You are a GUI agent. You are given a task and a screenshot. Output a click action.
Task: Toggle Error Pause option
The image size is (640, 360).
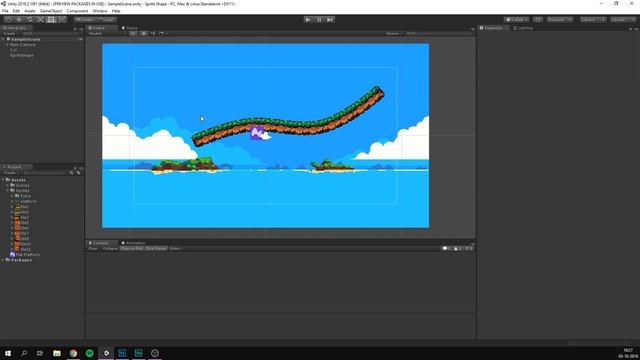pyautogui.click(x=156, y=249)
